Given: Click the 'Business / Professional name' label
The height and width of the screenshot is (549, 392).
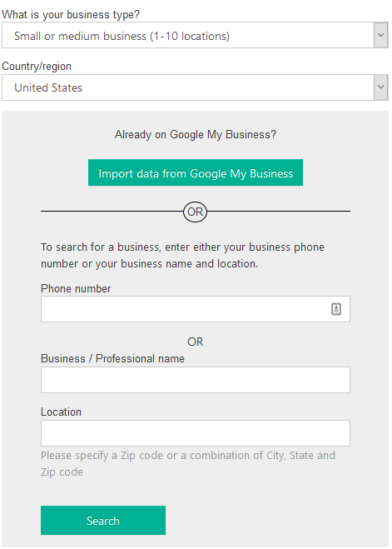Looking at the screenshot, I should pyautogui.click(x=112, y=358).
